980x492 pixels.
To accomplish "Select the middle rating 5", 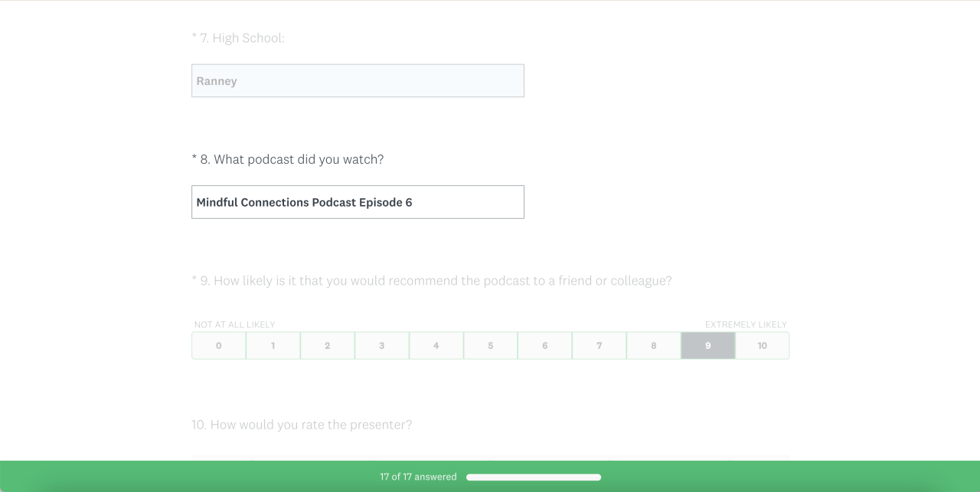I will click(491, 346).
